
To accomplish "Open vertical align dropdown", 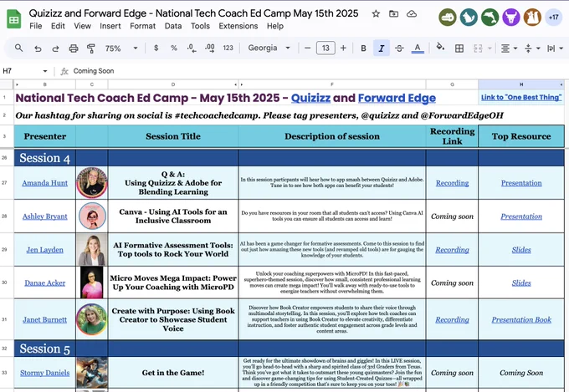I will pyautogui.click(x=532, y=48).
